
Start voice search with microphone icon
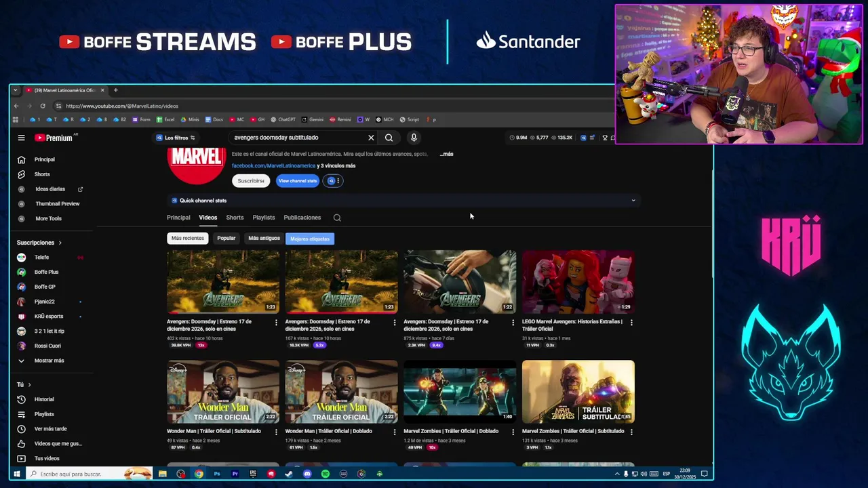click(x=414, y=138)
